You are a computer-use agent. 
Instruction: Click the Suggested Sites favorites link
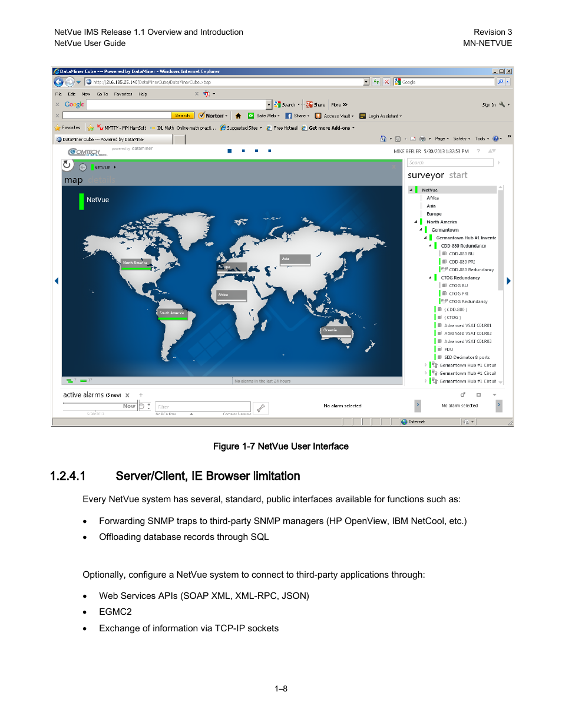242,128
